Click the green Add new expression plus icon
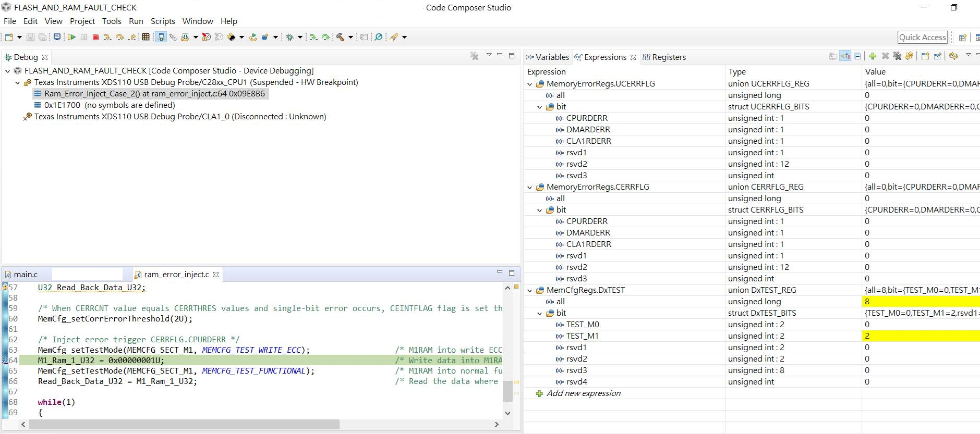Viewport: 980px width, 434px height. (x=873, y=56)
